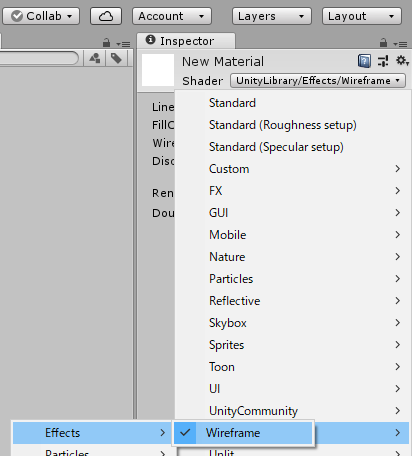Open the UnityCommunity shader submenu
The width and height of the screenshot is (412, 456).
coord(292,411)
